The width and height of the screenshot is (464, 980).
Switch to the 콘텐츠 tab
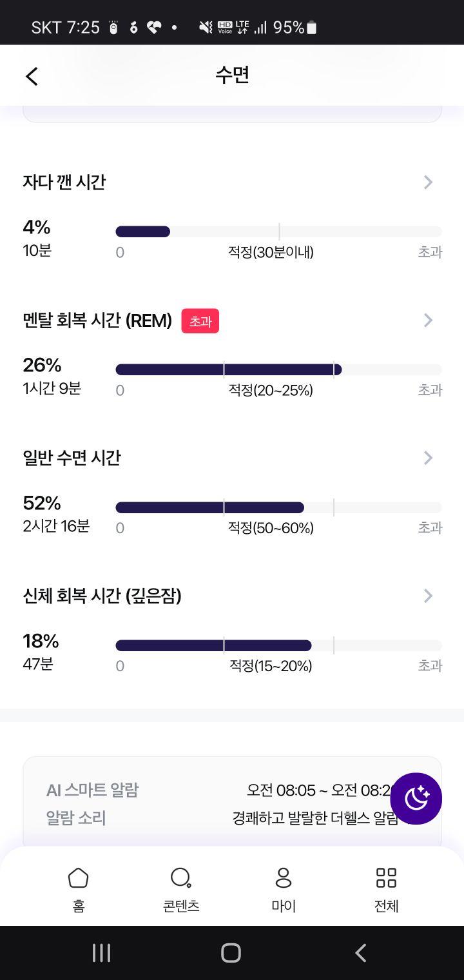coord(181,890)
